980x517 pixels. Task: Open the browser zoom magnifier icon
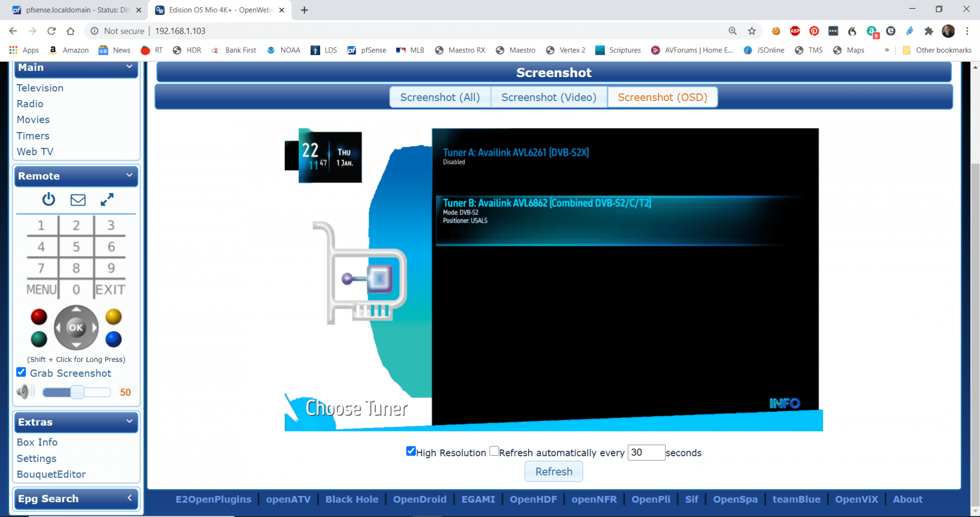pyautogui.click(x=732, y=31)
